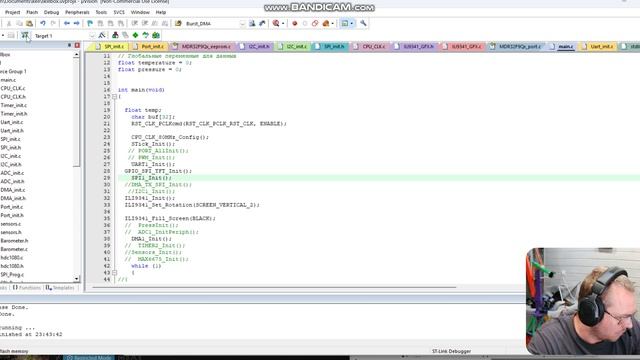Click Select Software Packs icon
The height and width of the screenshot is (360, 640).
click(x=145, y=36)
